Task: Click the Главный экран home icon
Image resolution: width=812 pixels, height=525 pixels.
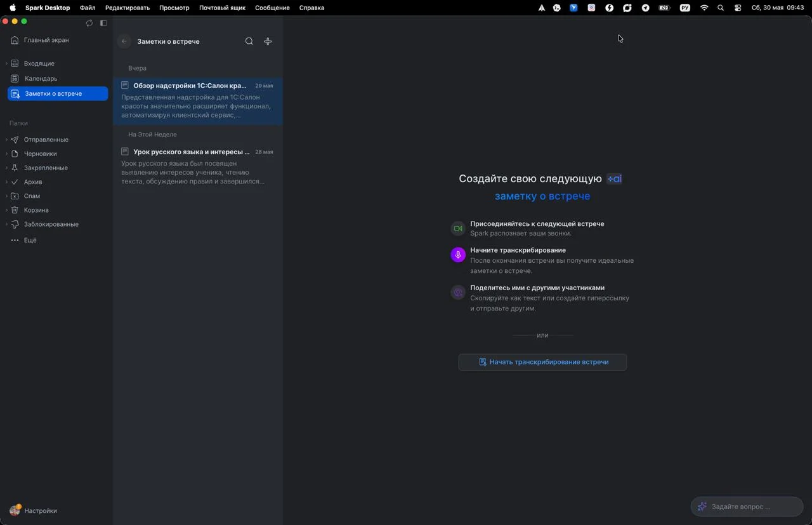Action: click(15, 40)
